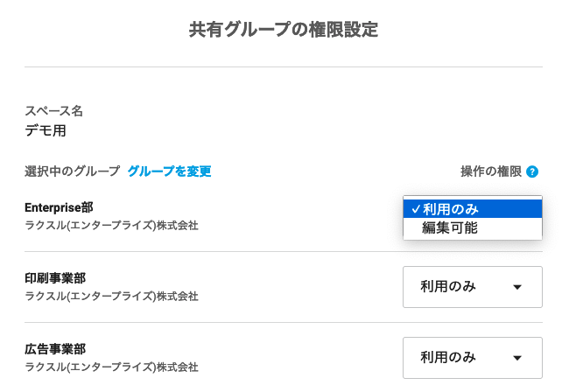The width and height of the screenshot is (569, 392).
Task: Click the デモ用 space name text
Action: point(46,130)
